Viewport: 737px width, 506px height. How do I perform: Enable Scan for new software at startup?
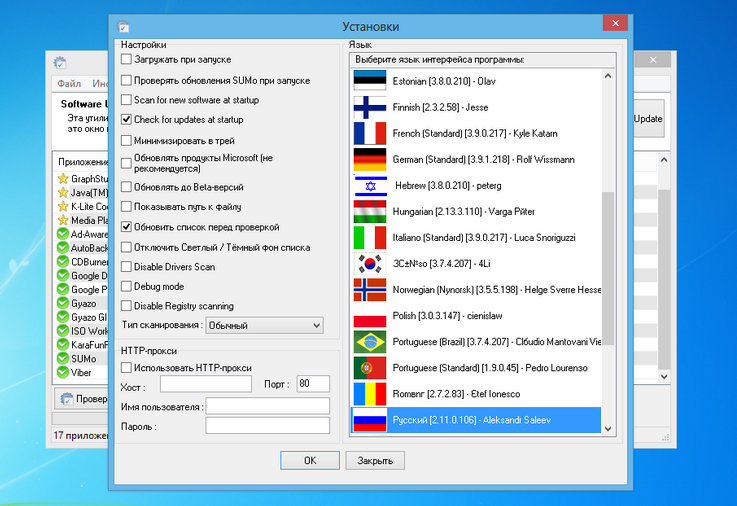coord(126,100)
